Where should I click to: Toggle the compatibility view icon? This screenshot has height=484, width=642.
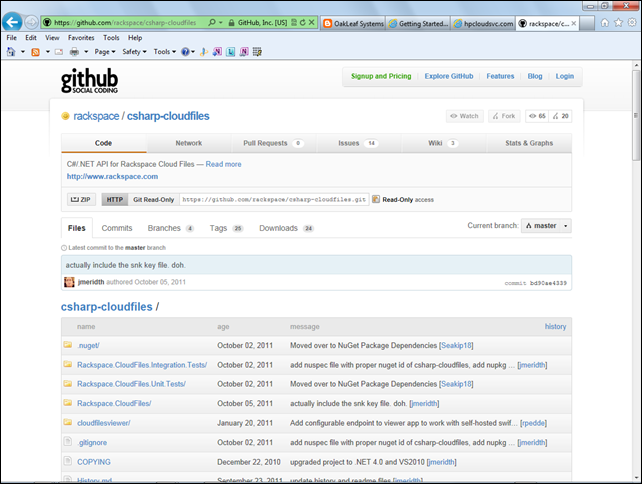point(294,23)
